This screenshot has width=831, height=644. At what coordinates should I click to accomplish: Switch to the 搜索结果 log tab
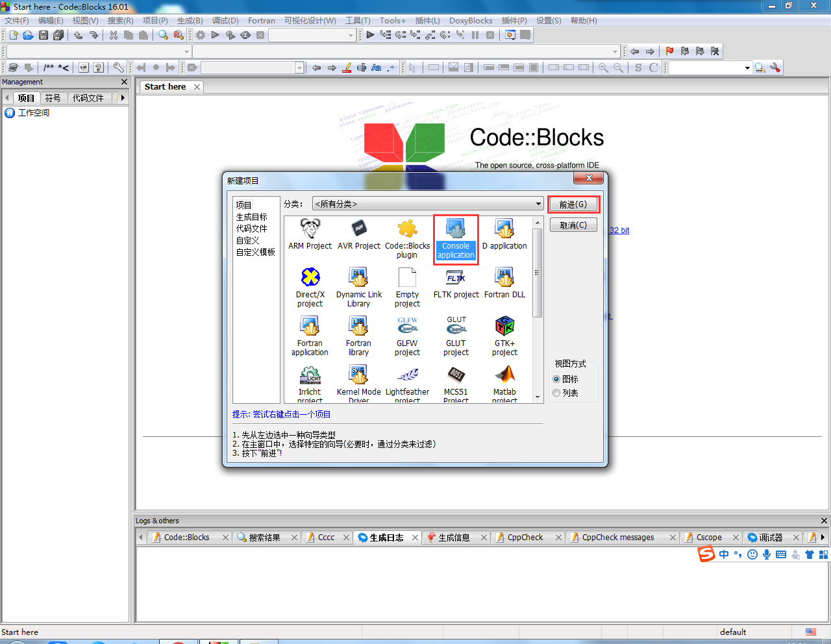pyautogui.click(x=265, y=538)
